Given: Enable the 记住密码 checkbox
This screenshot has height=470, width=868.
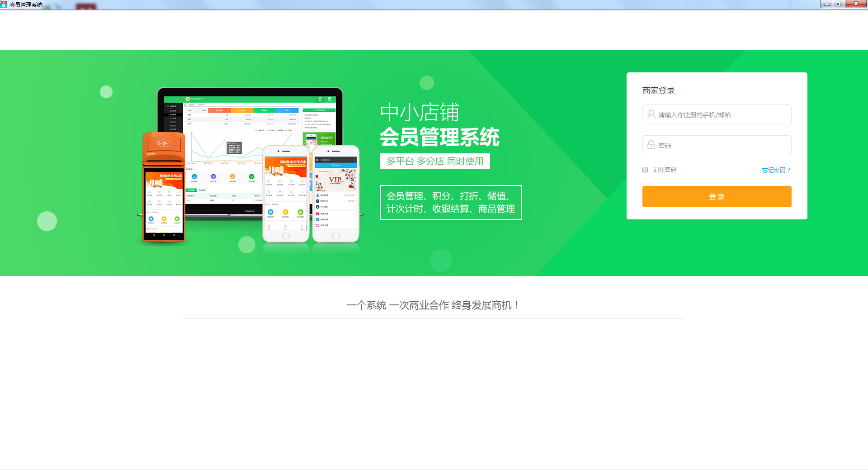Looking at the screenshot, I should tap(645, 170).
